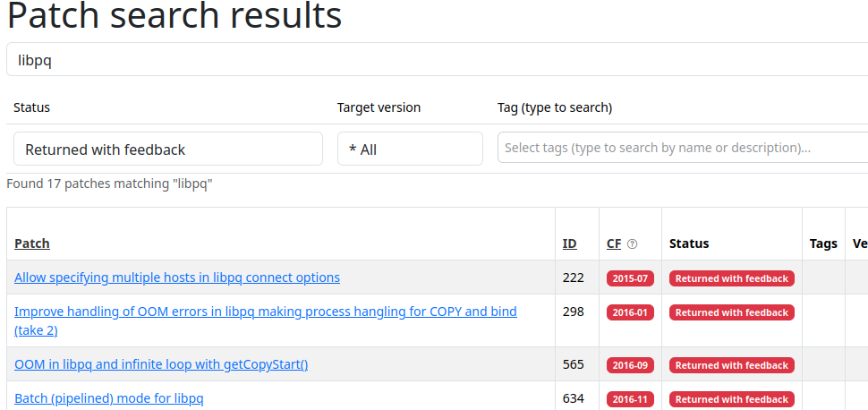Screen dimensions: 868x410
Task: Click the tag search selection field
Action: [680, 148]
